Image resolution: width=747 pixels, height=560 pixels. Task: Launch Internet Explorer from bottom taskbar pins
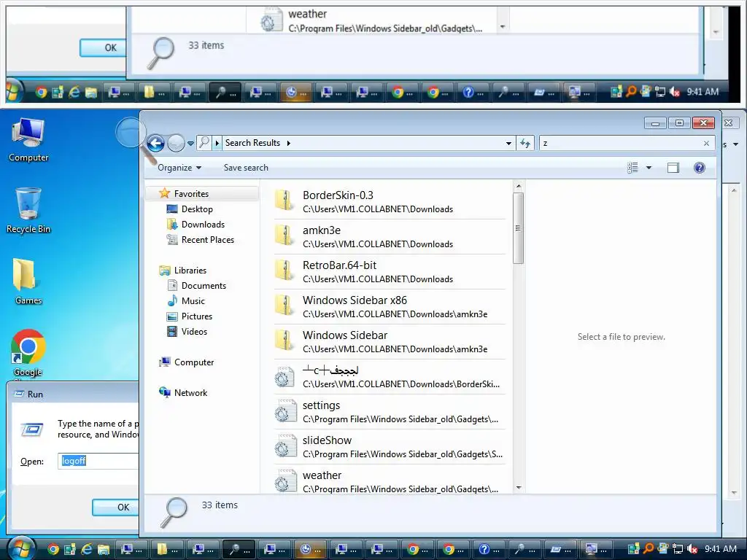coord(87,549)
